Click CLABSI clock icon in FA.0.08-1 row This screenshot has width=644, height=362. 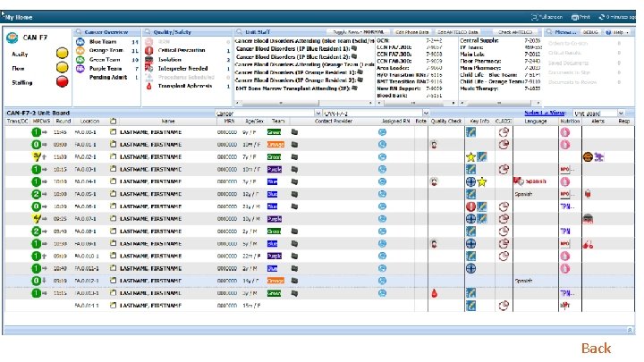pos(504,232)
